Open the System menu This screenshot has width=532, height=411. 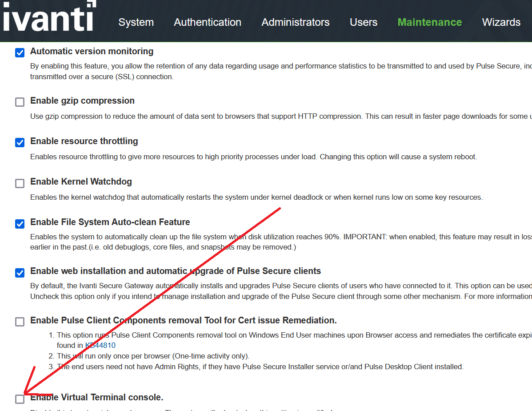(x=136, y=22)
